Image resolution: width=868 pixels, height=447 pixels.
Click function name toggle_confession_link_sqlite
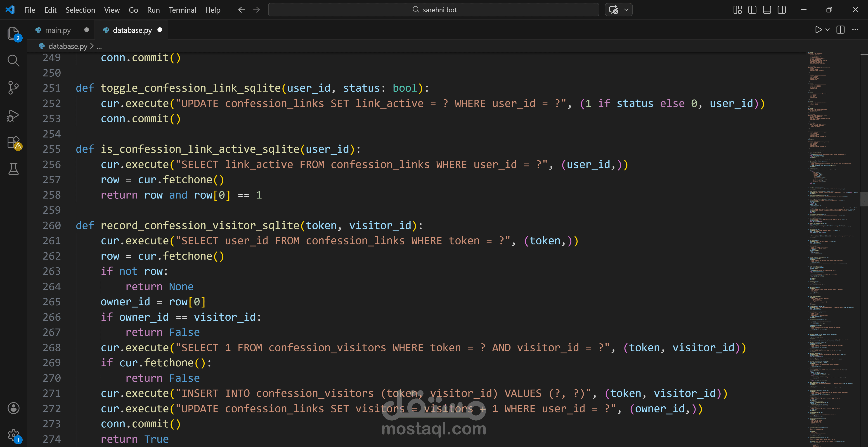click(x=190, y=88)
